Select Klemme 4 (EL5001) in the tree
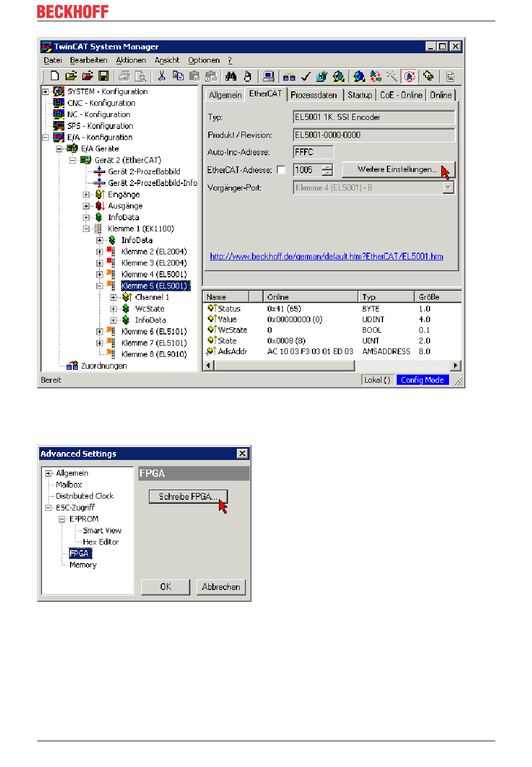The image size is (532, 767). coord(154,275)
